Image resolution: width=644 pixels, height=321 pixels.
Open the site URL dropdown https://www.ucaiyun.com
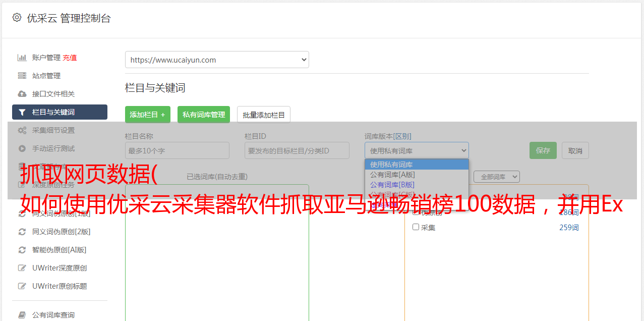tap(217, 60)
